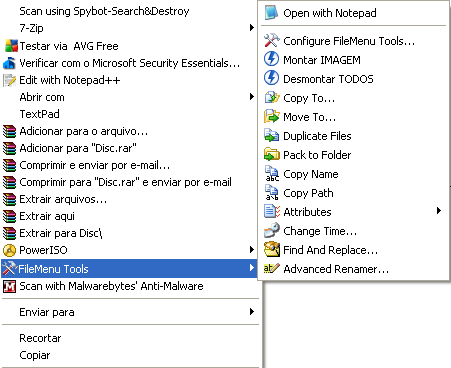Click the Advanced Renamer icon
Viewport: 451px width, 368px height.
(x=271, y=268)
